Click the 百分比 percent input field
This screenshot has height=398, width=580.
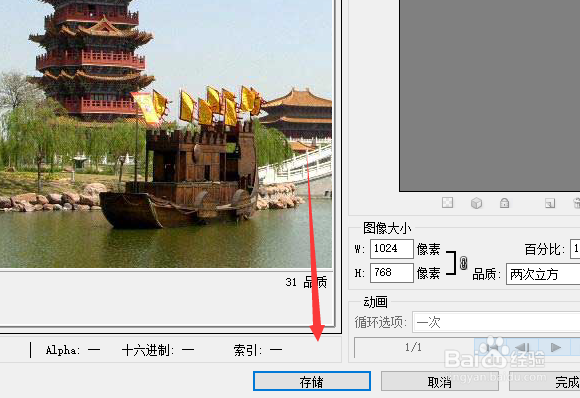point(575,249)
